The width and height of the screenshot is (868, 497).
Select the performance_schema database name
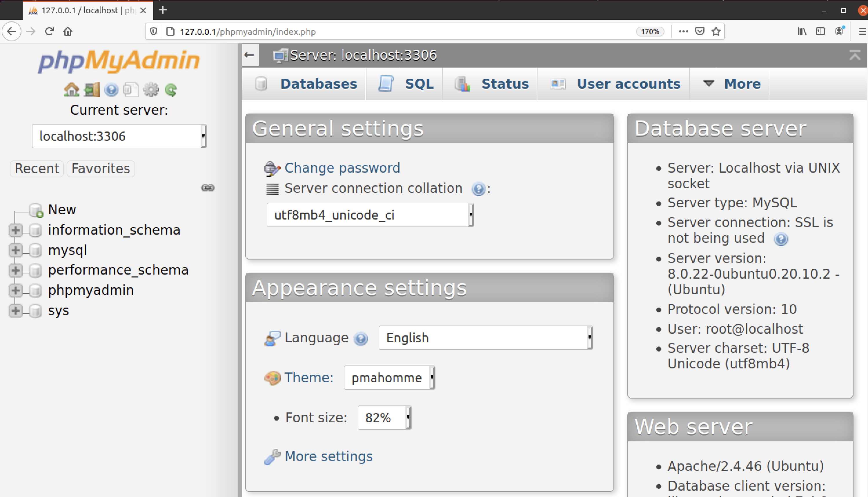118,270
